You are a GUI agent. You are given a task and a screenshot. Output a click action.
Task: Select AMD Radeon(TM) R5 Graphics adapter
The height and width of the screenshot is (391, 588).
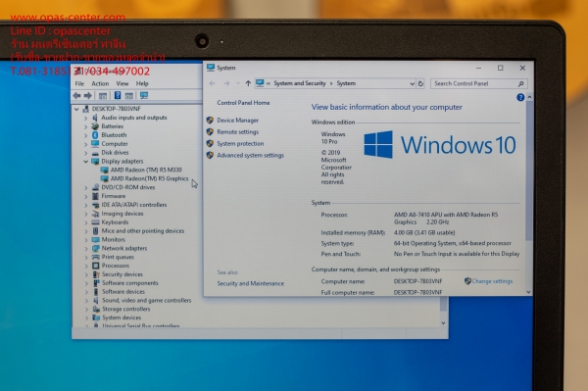coord(149,178)
